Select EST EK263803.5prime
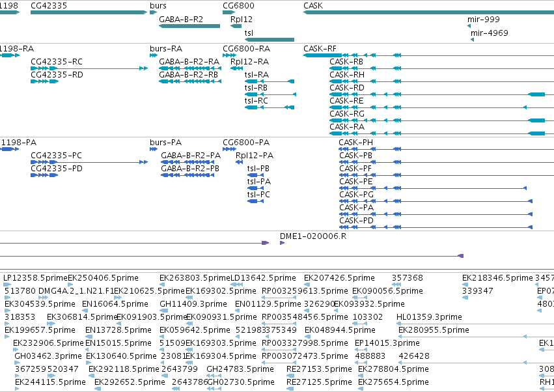Screen dimensions: 554x392 [195, 278]
